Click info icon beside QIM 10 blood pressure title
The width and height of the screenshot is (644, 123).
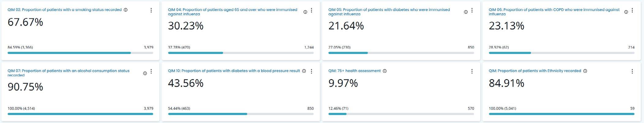304,71
